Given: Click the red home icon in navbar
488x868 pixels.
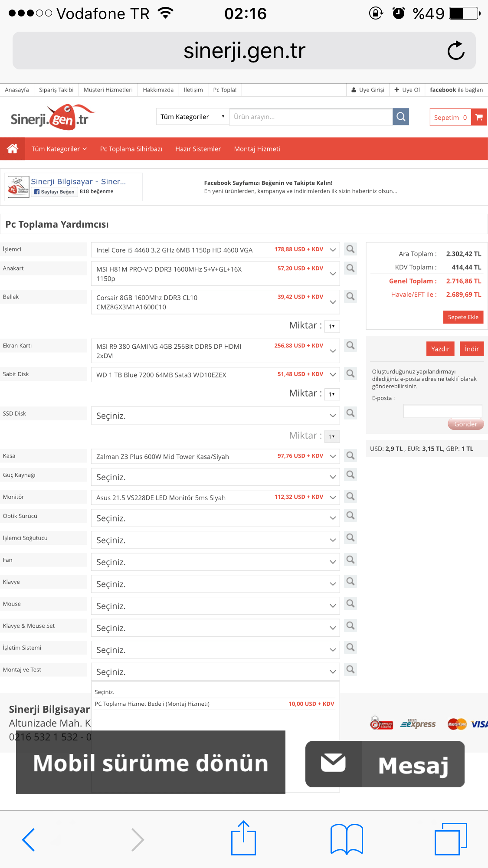Looking at the screenshot, I should click(13, 149).
